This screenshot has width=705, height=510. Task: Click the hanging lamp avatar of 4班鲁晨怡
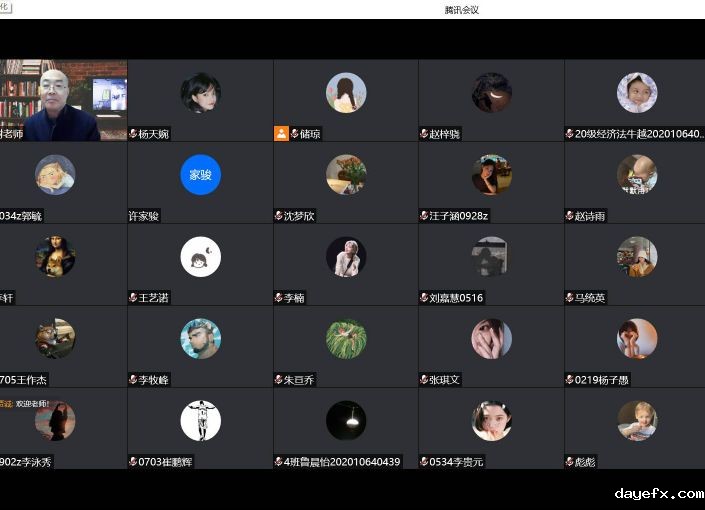[x=346, y=421]
